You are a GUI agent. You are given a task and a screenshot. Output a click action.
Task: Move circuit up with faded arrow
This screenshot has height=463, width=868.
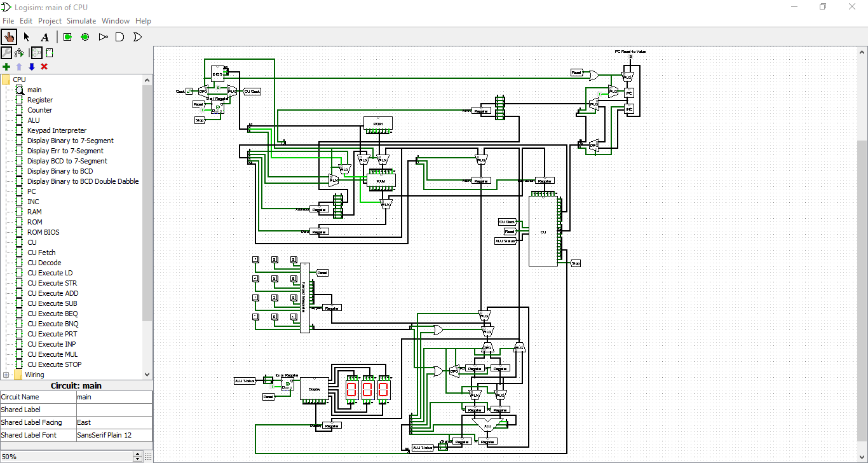tap(19, 66)
